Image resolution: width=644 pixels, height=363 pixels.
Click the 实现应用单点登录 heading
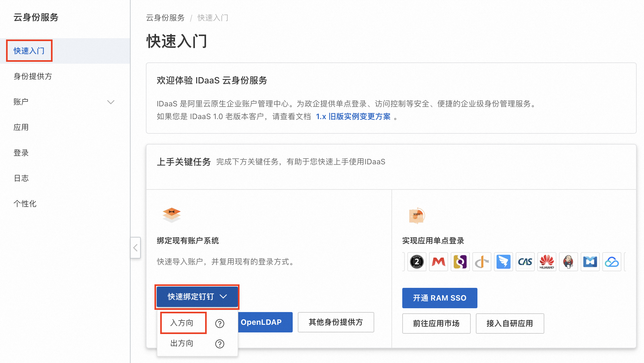[433, 241]
